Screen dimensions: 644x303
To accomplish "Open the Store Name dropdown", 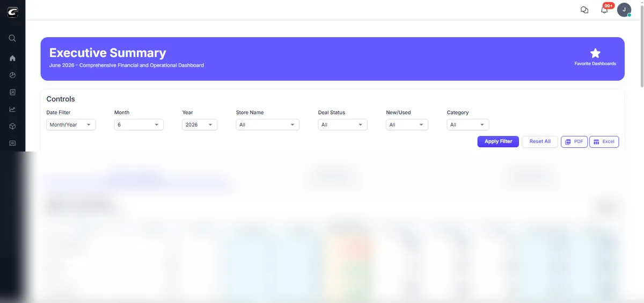I will [x=267, y=125].
